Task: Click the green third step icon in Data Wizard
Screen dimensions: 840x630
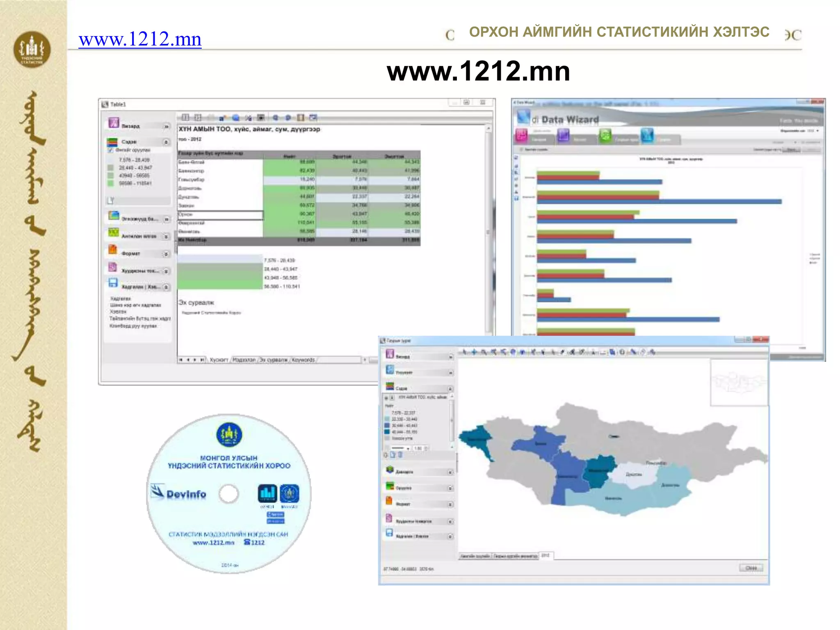Action: [x=605, y=135]
